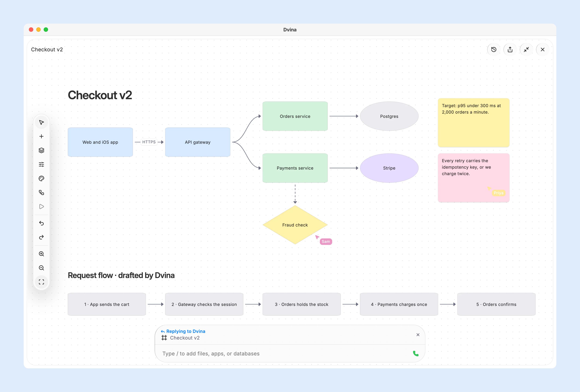Dismiss the Replying to Dvina banner

pyautogui.click(x=418, y=335)
